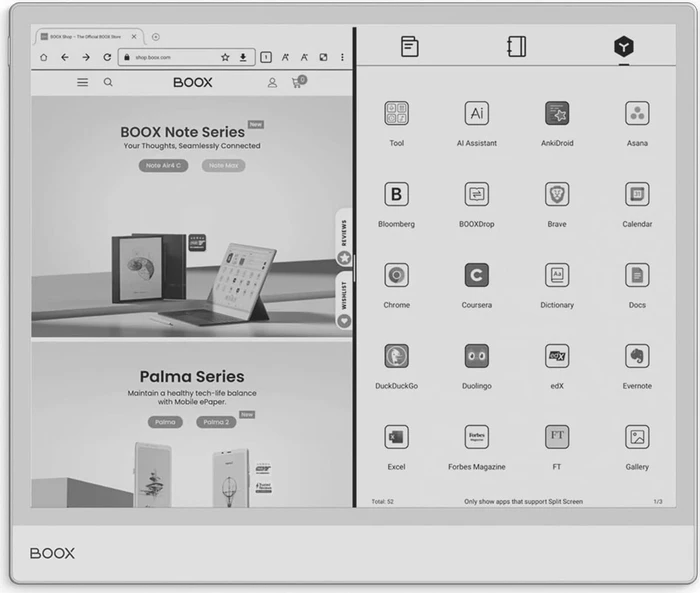Open the Coursera app

(x=476, y=275)
